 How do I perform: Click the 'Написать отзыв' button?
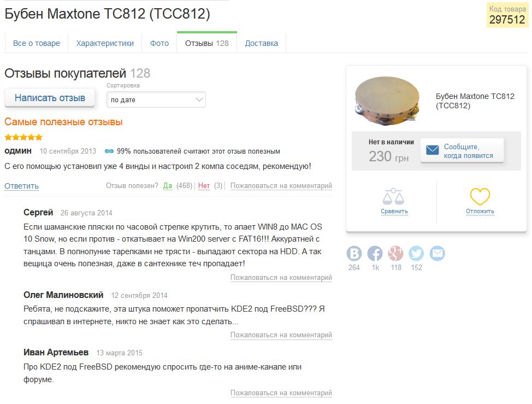(50, 98)
